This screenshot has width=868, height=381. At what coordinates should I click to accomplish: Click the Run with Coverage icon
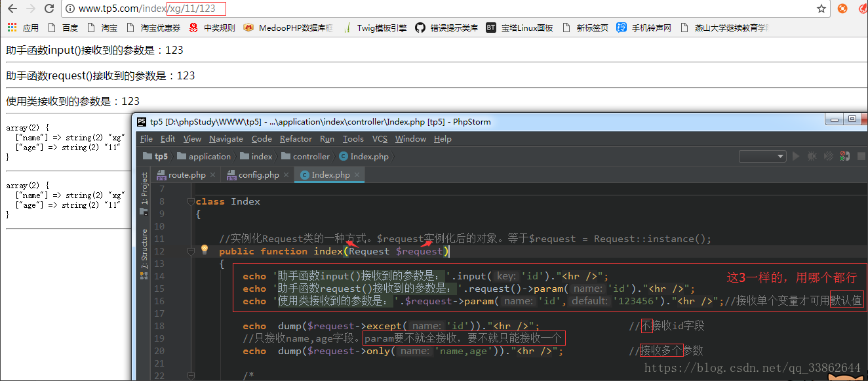pos(829,156)
